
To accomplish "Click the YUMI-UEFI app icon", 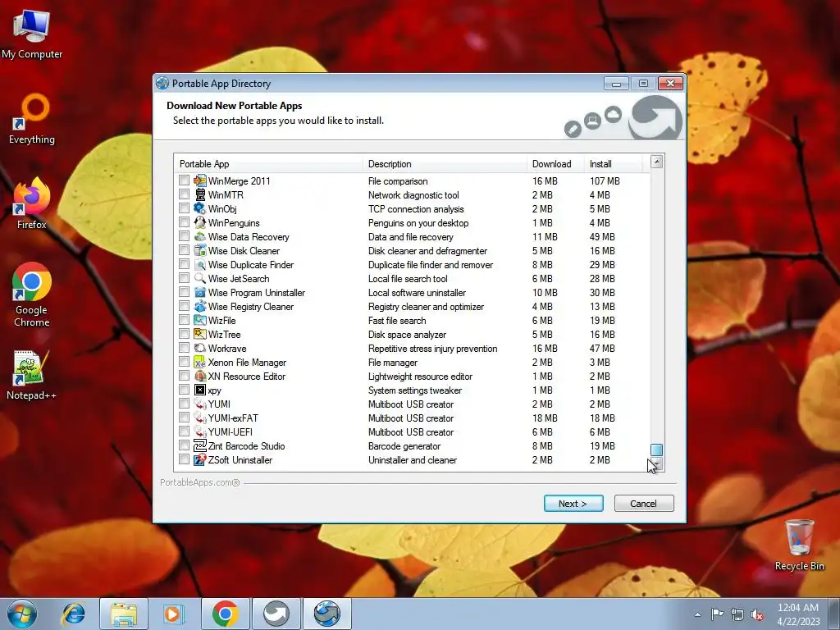I will 200,431.
